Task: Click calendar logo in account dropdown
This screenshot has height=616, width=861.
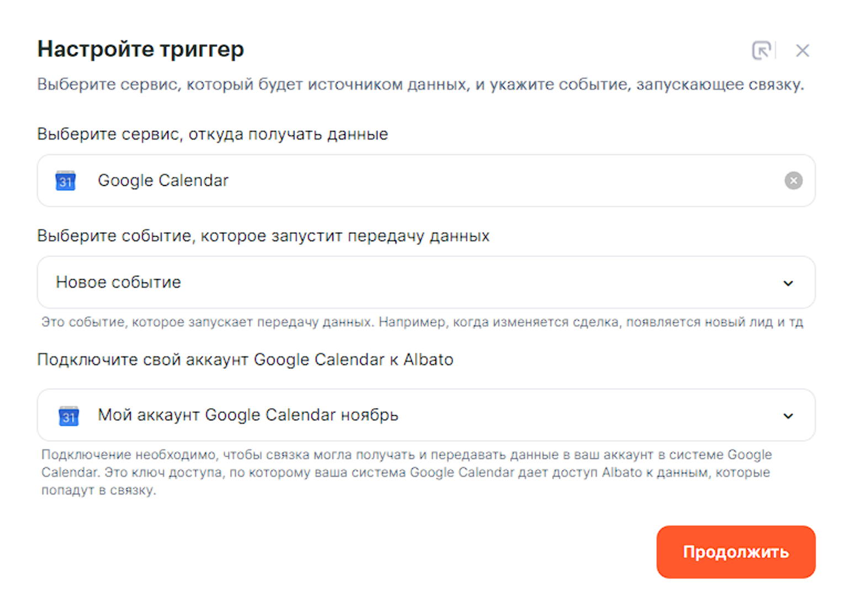Action: click(x=69, y=416)
